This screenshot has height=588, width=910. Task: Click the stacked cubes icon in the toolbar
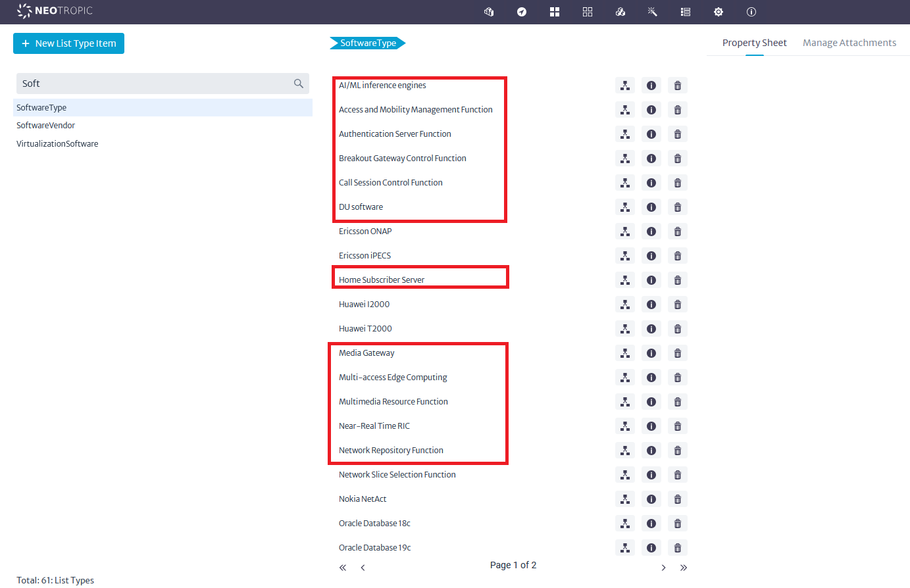pyautogui.click(x=620, y=12)
